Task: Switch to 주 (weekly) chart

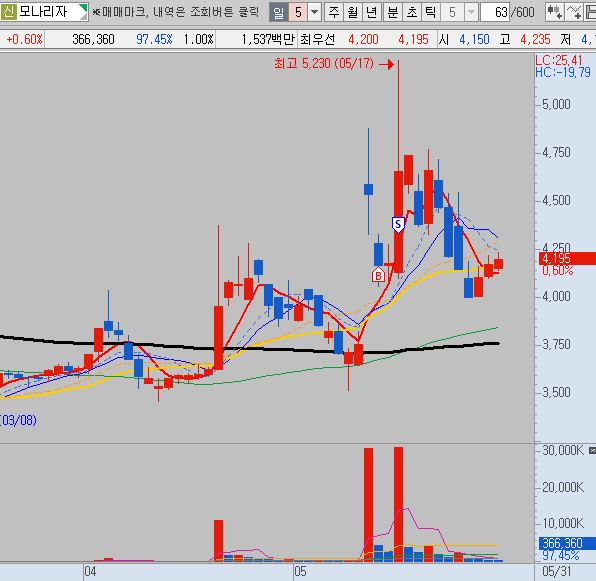Action: click(334, 13)
